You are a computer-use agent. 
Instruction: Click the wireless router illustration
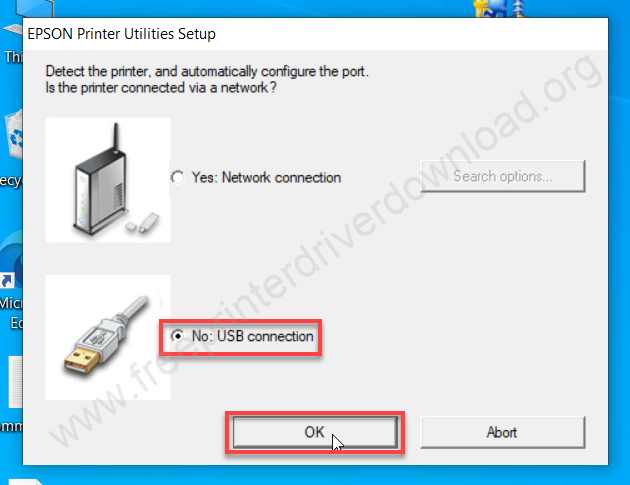click(102, 180)
